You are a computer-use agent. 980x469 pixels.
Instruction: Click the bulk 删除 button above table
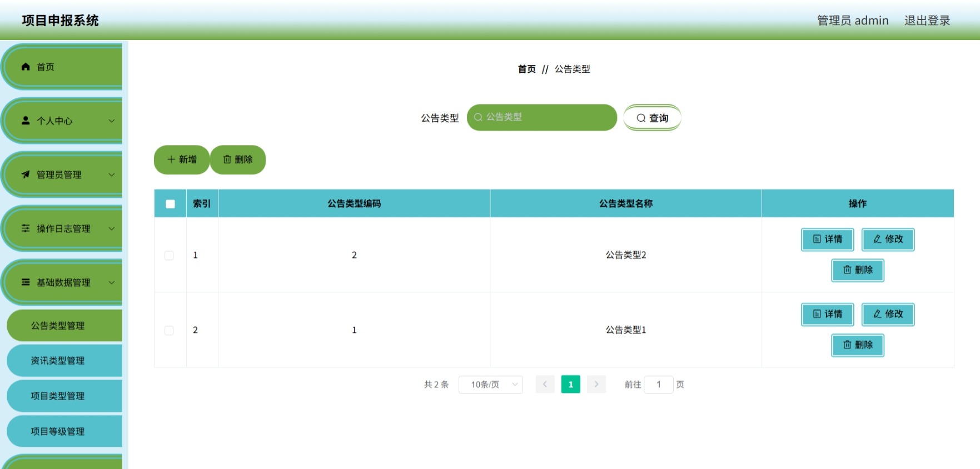[238, 159]
